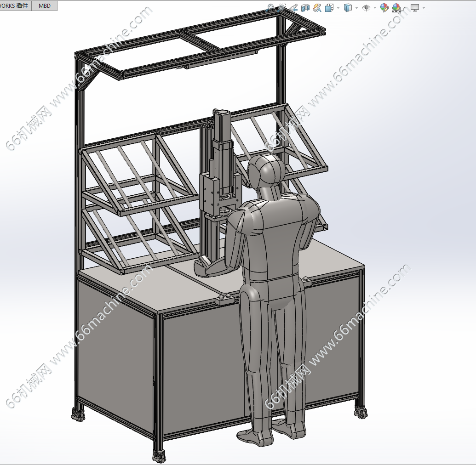The image size is (476, 465).
Task: Expand the Display Style dropdown arrow
Action: (356, 8)
